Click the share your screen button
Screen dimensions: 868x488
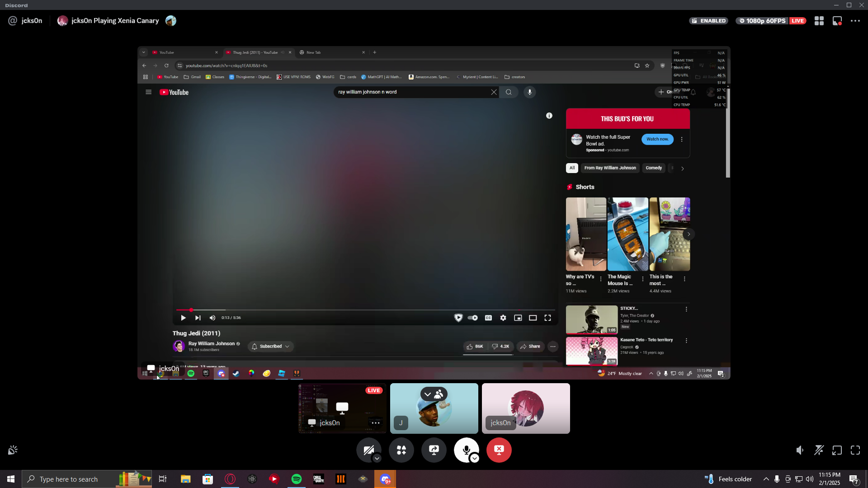point(434,450)
